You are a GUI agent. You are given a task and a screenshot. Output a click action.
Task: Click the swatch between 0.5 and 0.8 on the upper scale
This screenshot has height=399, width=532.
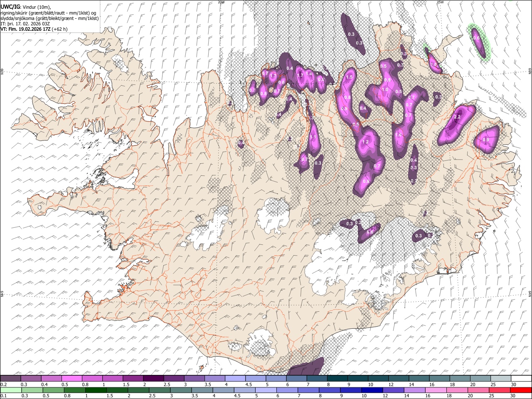72,378
